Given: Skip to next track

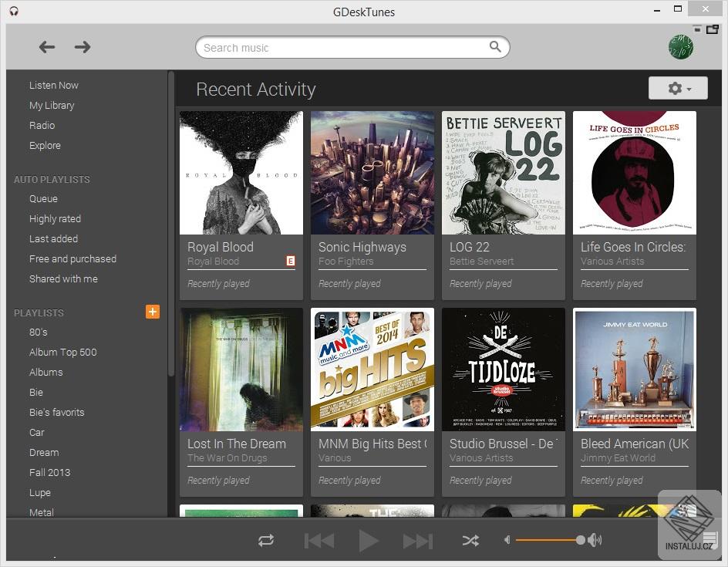Looking at the screenshot, I should 418,541.
